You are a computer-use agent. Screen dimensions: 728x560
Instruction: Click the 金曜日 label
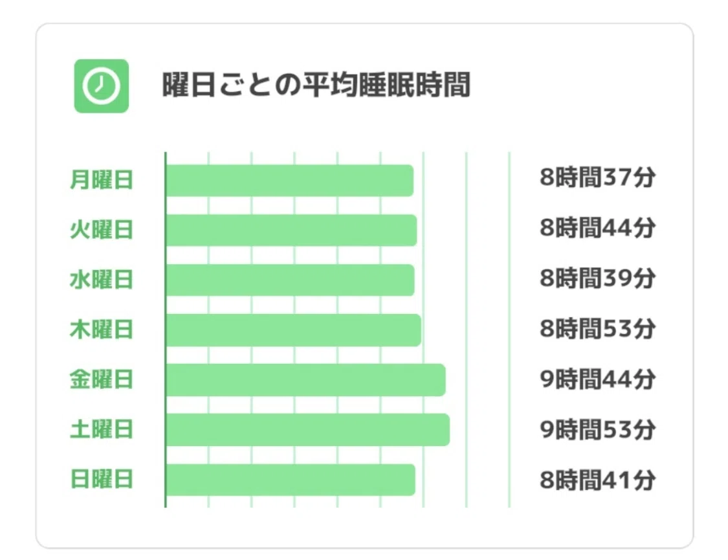102,379
